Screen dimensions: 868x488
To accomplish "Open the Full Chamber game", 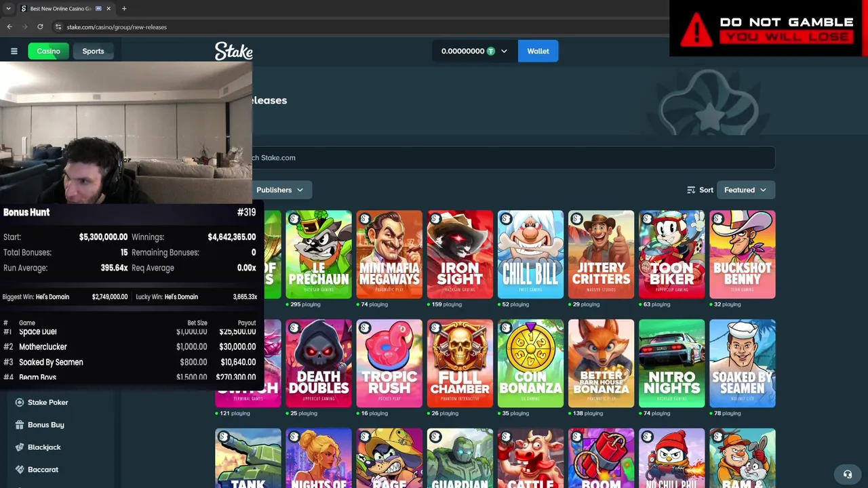I will point(460,363).
